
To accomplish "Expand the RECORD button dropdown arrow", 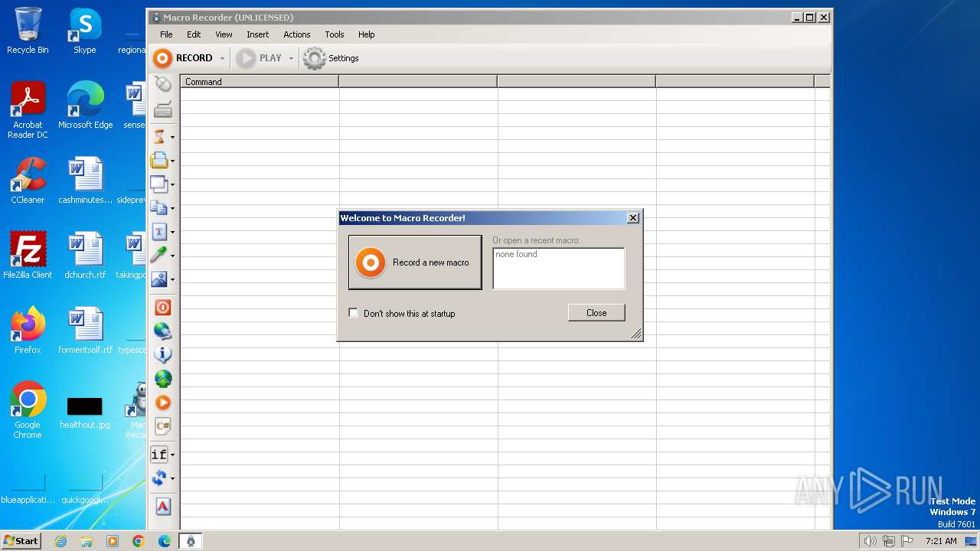I will (222, 58).
